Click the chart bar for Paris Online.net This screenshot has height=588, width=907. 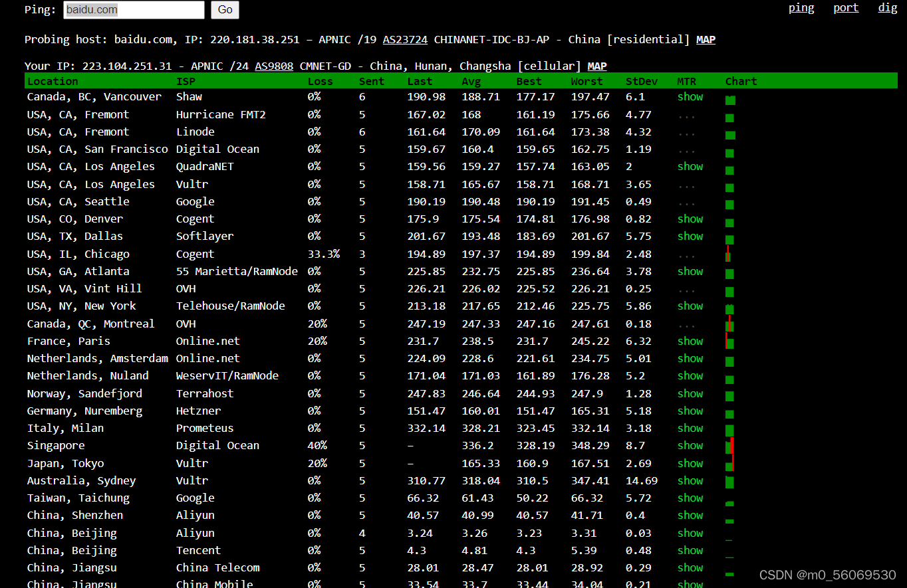[x=729, y=342]
